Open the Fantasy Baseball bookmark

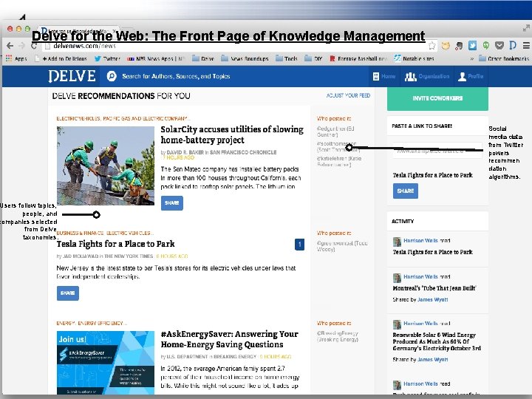[x=358, y=58]
